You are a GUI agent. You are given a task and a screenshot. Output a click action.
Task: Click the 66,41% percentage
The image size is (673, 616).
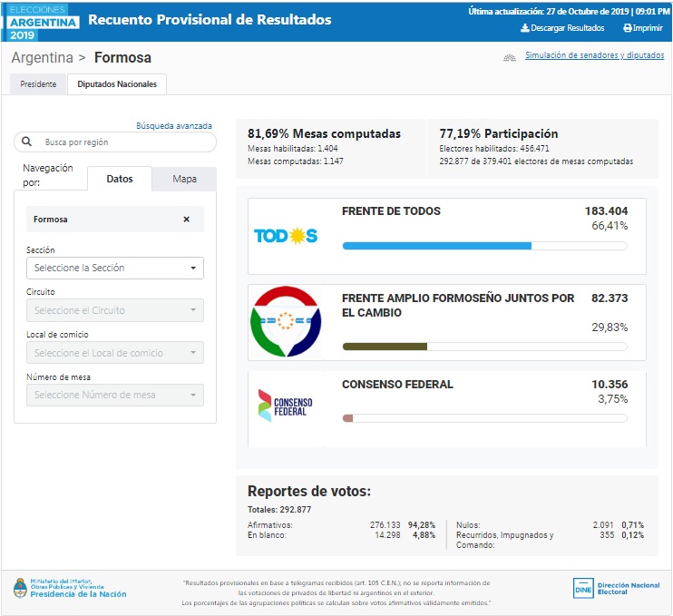(x=610, y=226)
